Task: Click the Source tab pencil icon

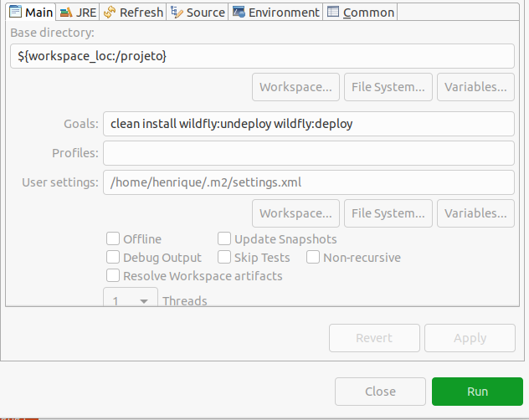Action: pos(177,13)
